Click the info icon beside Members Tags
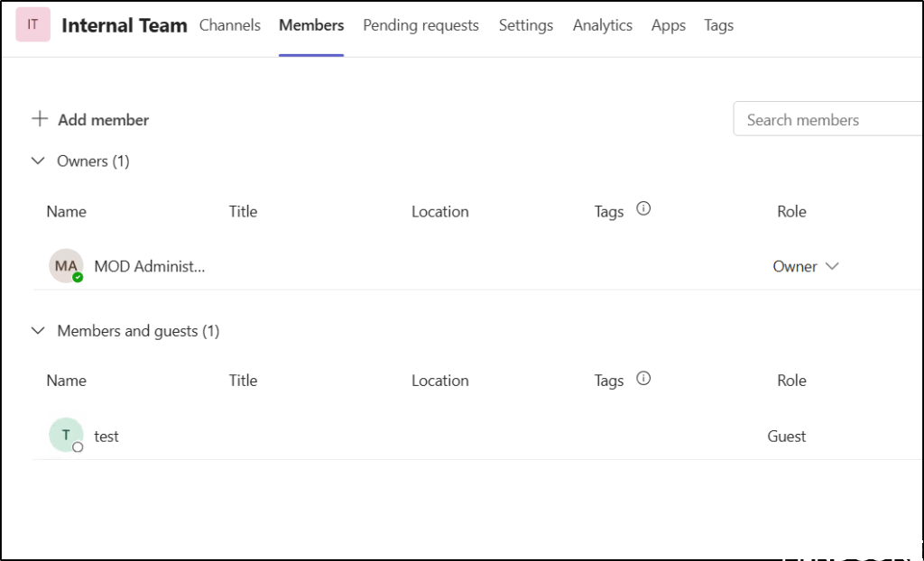The width and height of the screenshot is (924, 561). [x=643, y=378]
